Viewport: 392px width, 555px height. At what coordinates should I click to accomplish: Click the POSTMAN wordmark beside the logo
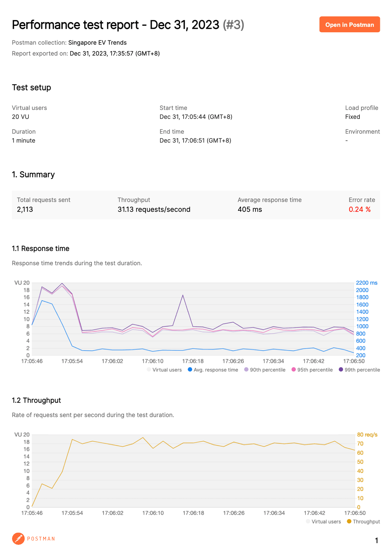point(41,539)
